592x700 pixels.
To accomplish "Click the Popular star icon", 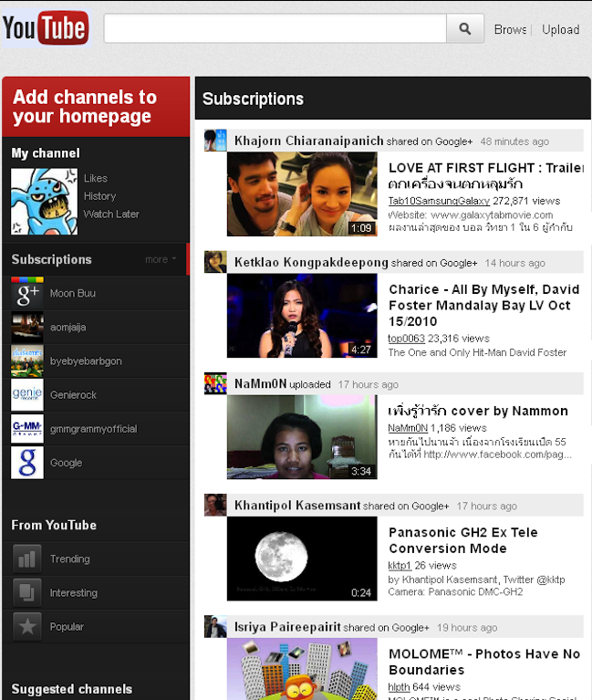I will 27,627.
